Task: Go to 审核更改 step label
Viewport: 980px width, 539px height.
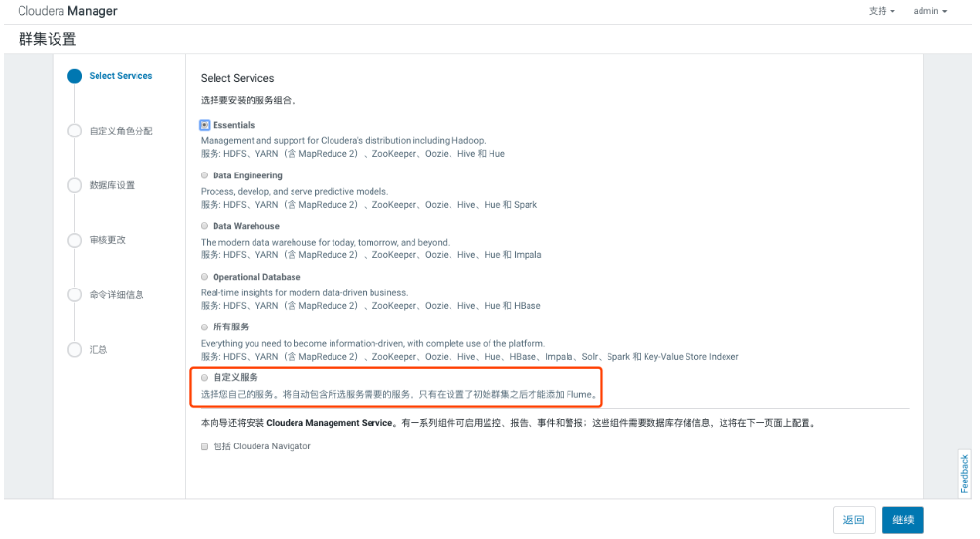Action: (107, 240)
